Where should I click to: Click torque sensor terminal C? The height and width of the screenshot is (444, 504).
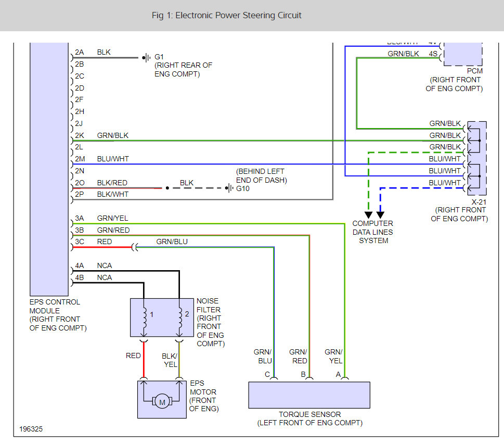pos(267,374)
